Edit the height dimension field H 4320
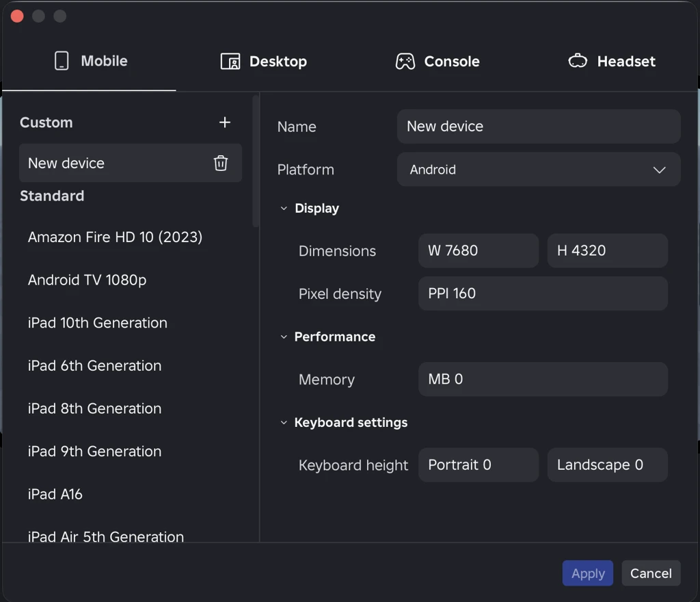 (x=608, y=250)
